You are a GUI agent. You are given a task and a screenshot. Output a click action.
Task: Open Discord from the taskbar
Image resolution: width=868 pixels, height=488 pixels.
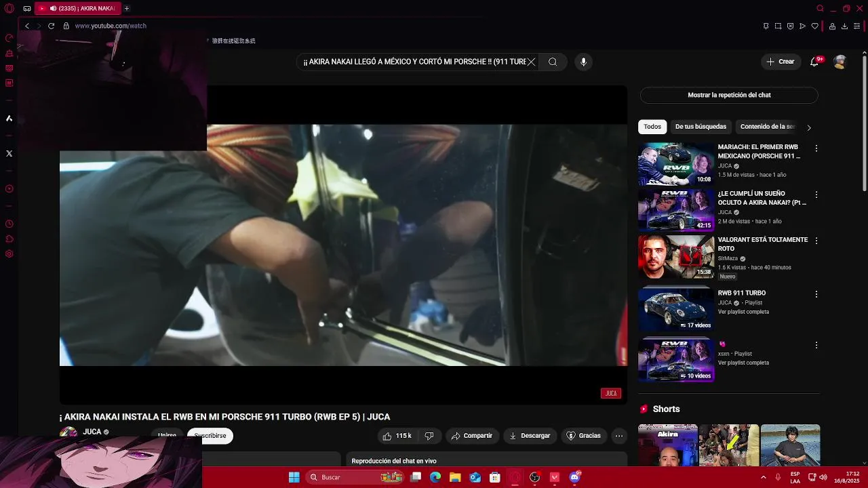click(574, 477)
